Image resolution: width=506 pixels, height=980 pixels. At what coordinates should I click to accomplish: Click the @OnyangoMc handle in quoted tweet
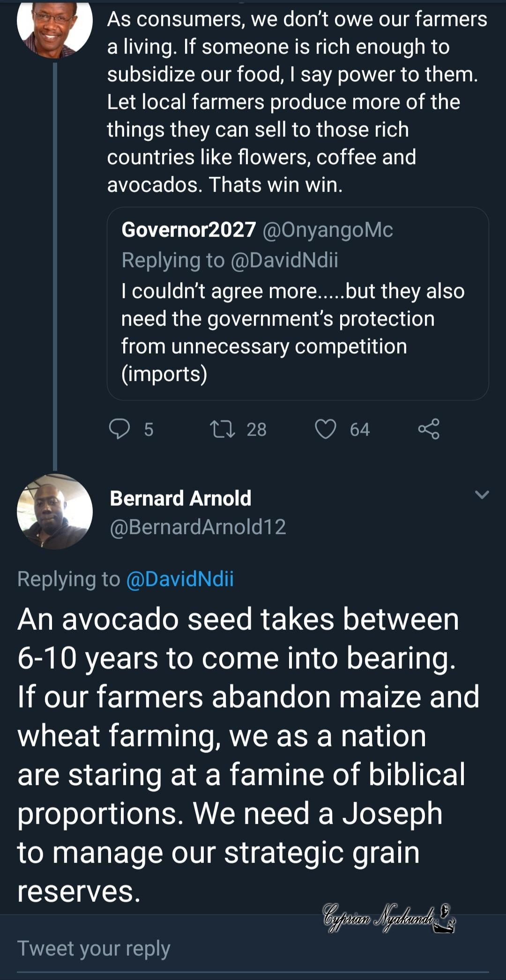pyautogui.click(x=327, y=229)
